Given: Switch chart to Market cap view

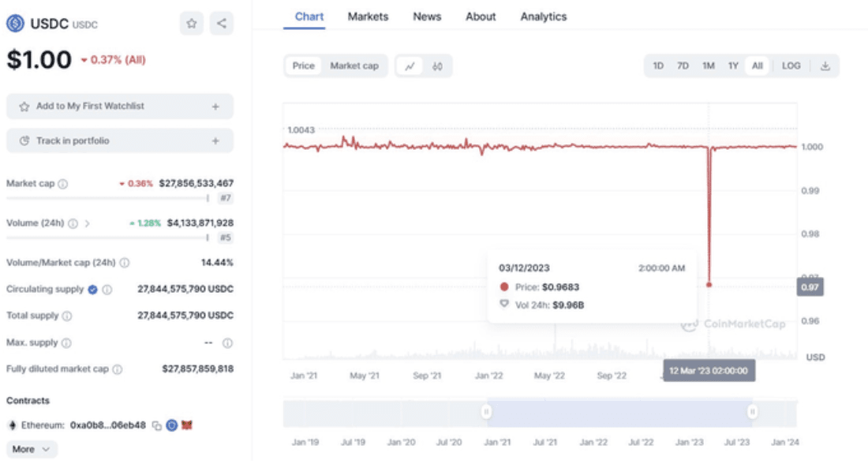Looking at the screenshot, I should [x=354, y=65].
